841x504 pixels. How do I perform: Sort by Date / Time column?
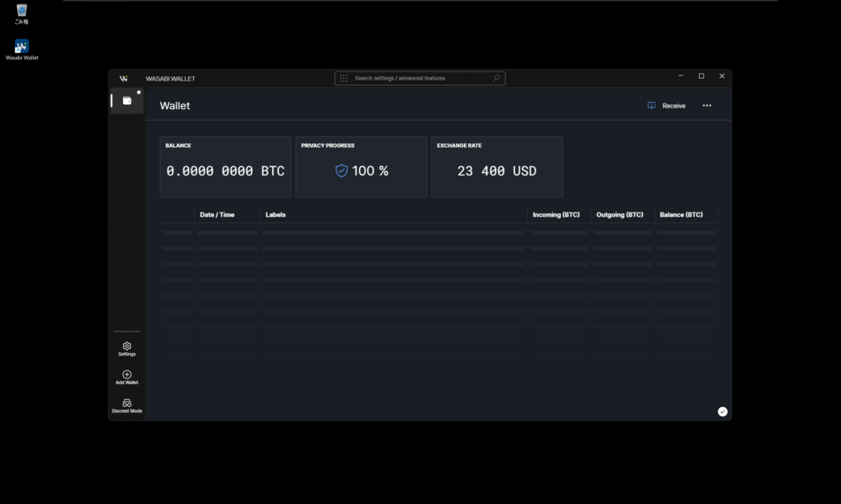pyautogui.click(x=217, y=214)
